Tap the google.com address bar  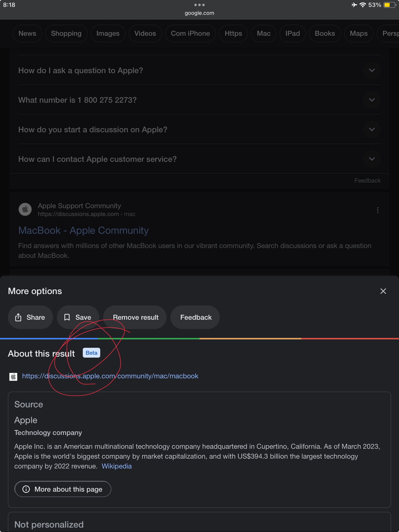point(199,13)
